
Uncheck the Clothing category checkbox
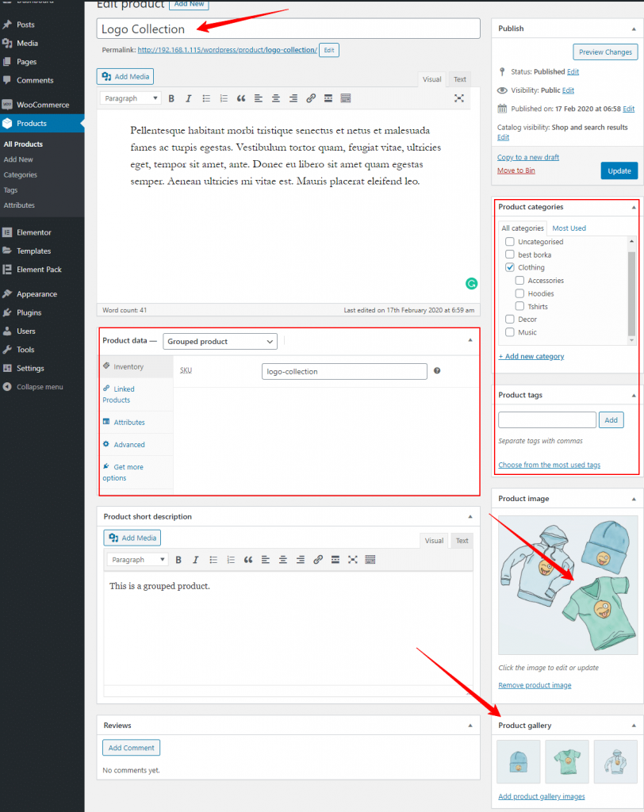tap(510, 268)
